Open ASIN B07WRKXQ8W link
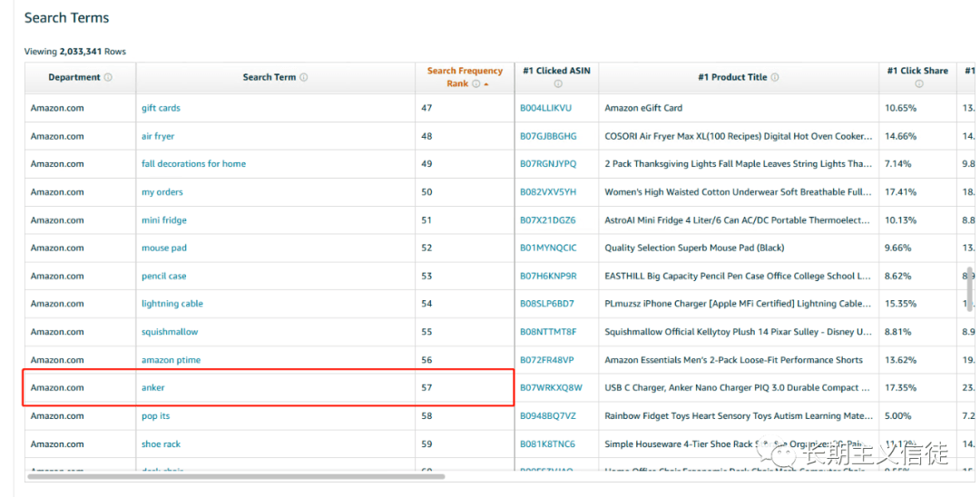Viewport: 980px width, 497px height. coord(551,388)
